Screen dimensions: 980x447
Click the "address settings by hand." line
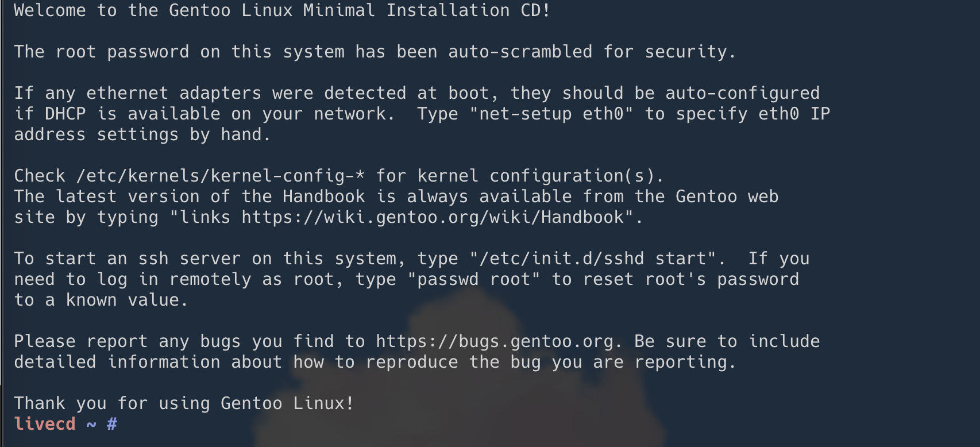tap(142, 135)
